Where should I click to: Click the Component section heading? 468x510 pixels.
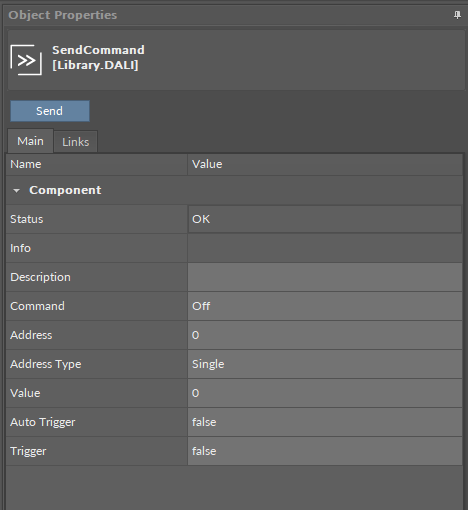pos(65,190)
